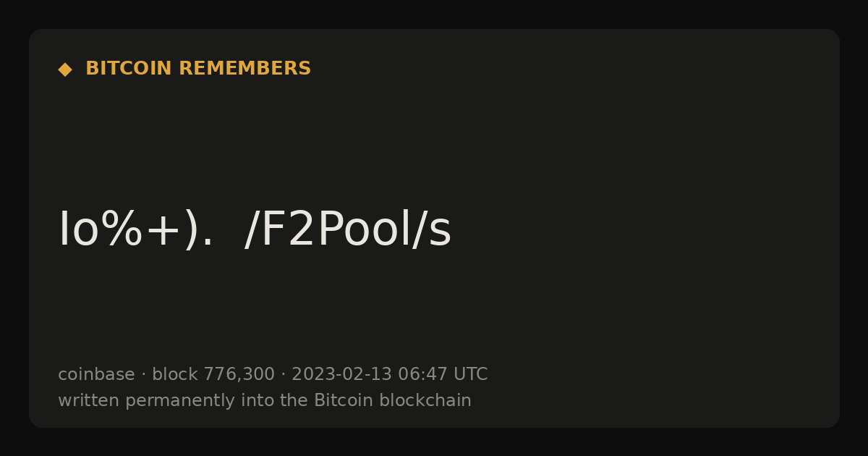
Task: Select the percent sign in the message
Action: tap(122, 230)
